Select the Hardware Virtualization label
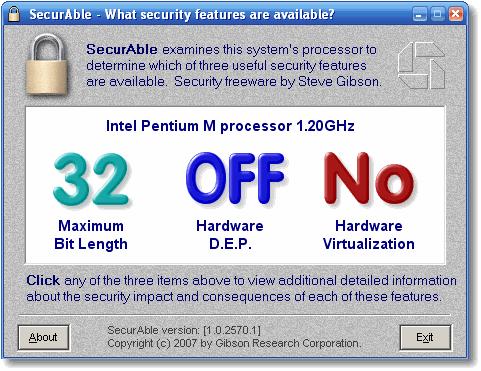The height and width of the screenshot is (371, 481). (369, 235)
